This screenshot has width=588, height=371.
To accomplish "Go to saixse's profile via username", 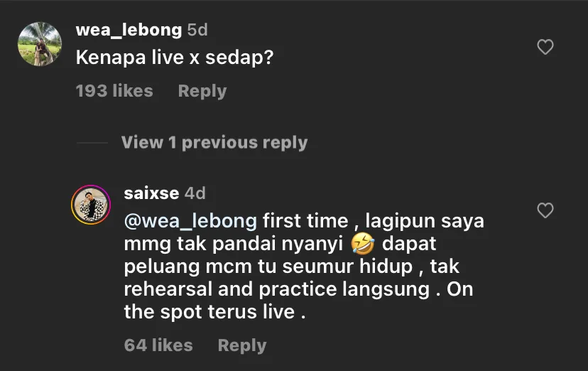I will [151, 193].
